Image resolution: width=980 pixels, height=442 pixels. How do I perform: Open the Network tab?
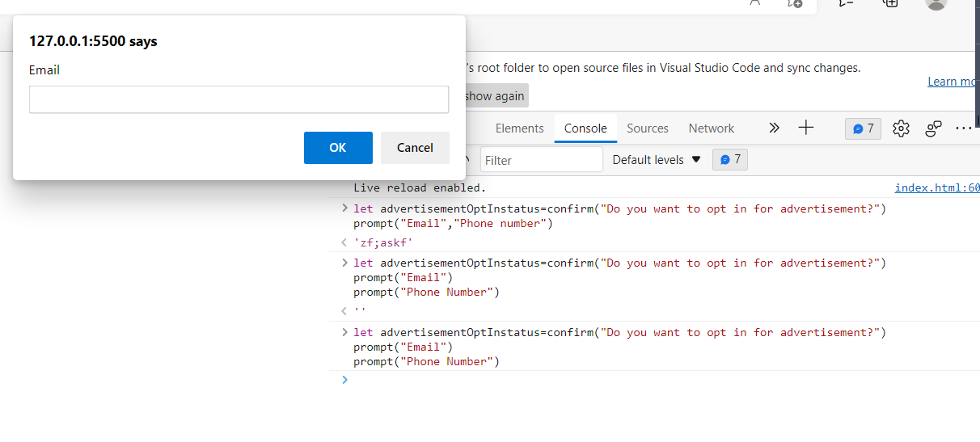tap(712, 128)
